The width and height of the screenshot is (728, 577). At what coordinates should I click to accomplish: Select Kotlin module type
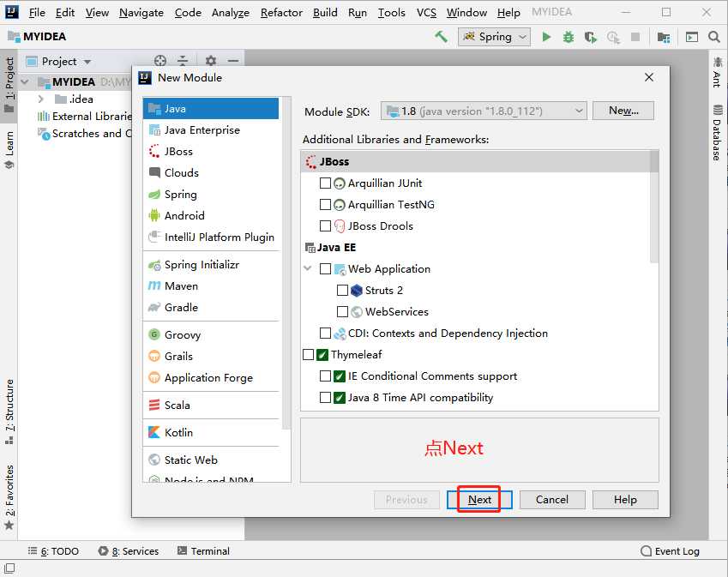211,433
